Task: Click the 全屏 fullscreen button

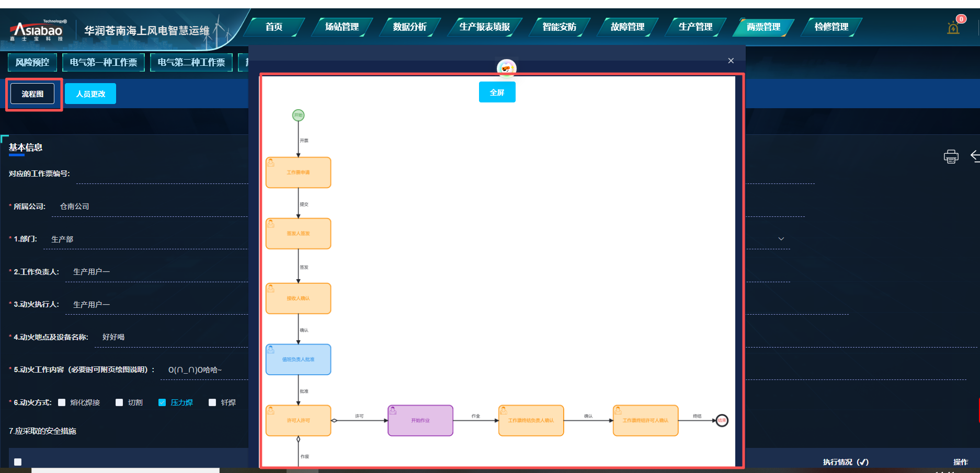Action: click(497, 93)
